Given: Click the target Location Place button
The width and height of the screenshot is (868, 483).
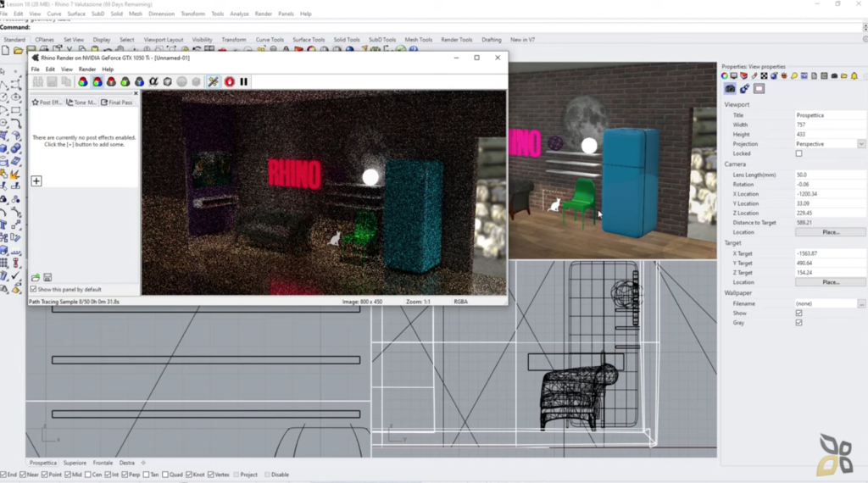Looking at the screenshot, I should click(831, 282).
